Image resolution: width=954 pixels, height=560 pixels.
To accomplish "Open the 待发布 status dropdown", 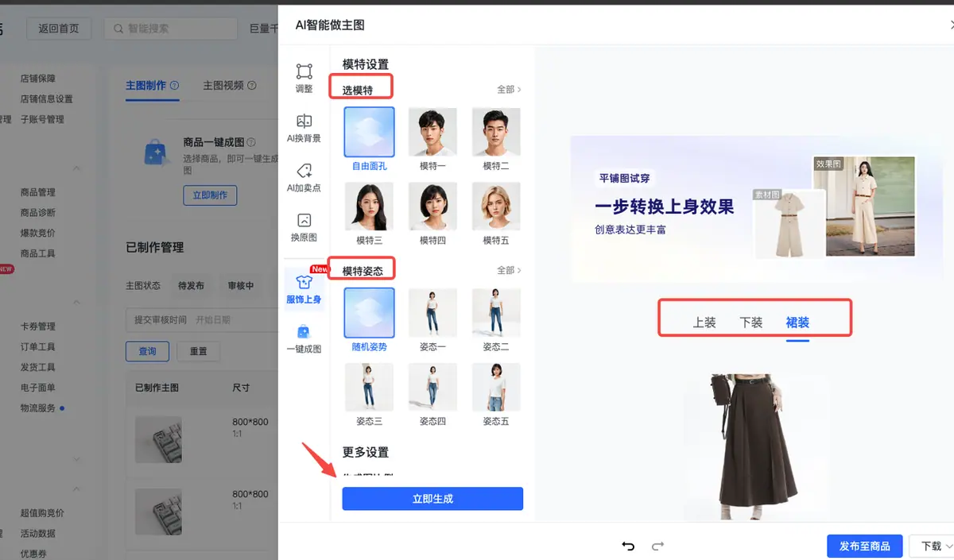I will pyautogui.click(x=192, y=285).
